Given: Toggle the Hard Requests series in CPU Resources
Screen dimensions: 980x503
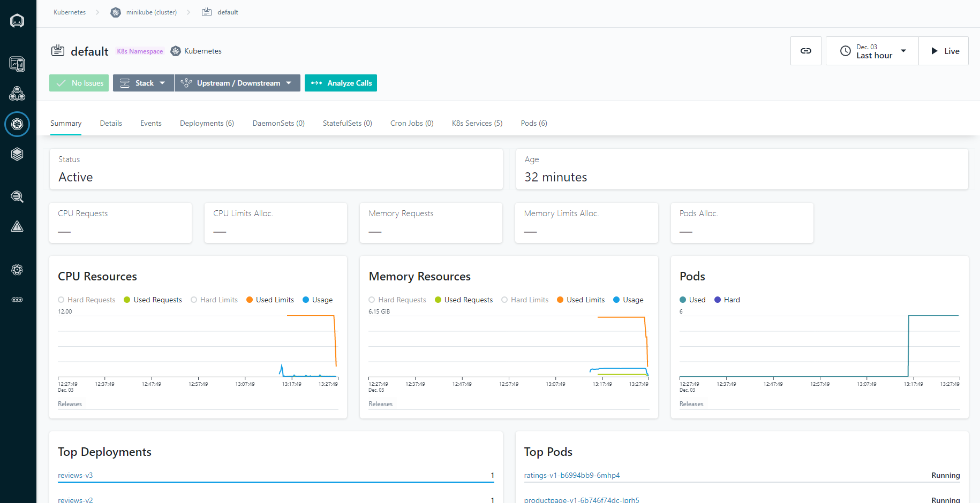Looking at the screenshot, I should point(87,300).
